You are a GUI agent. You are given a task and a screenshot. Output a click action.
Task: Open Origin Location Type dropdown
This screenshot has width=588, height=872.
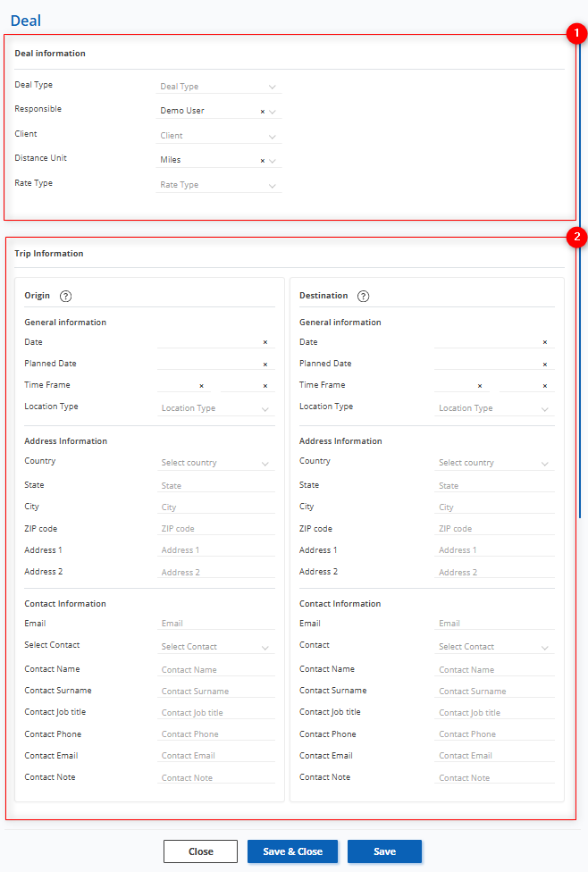click(x=215, y=408)
